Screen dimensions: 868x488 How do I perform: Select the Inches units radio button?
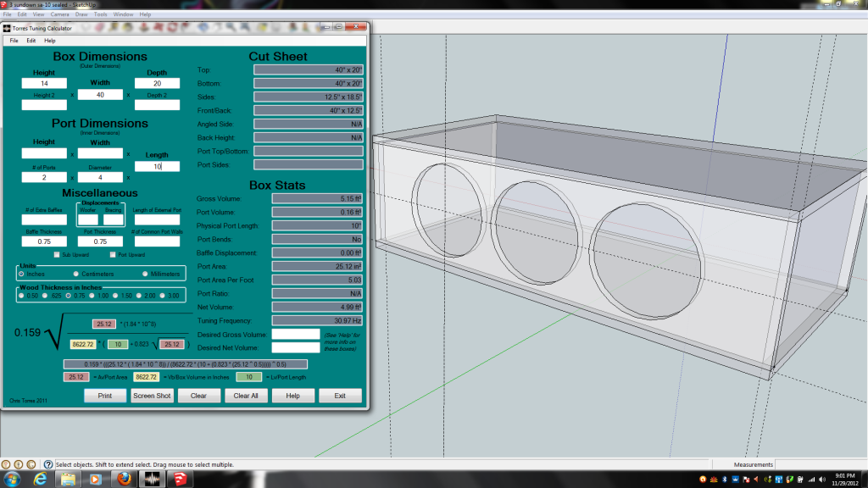click(21, 274)
